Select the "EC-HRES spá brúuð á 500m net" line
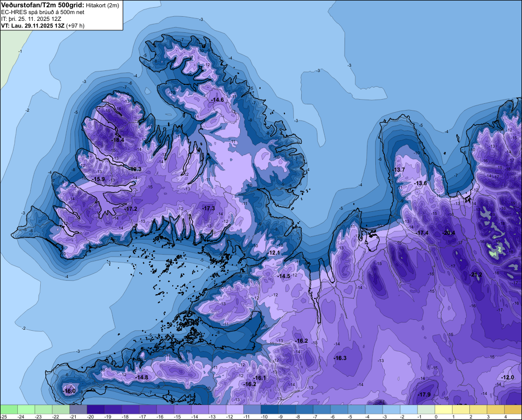Viewport: 522px width, 420px height. pyautogui.click(x=43, y=13)
